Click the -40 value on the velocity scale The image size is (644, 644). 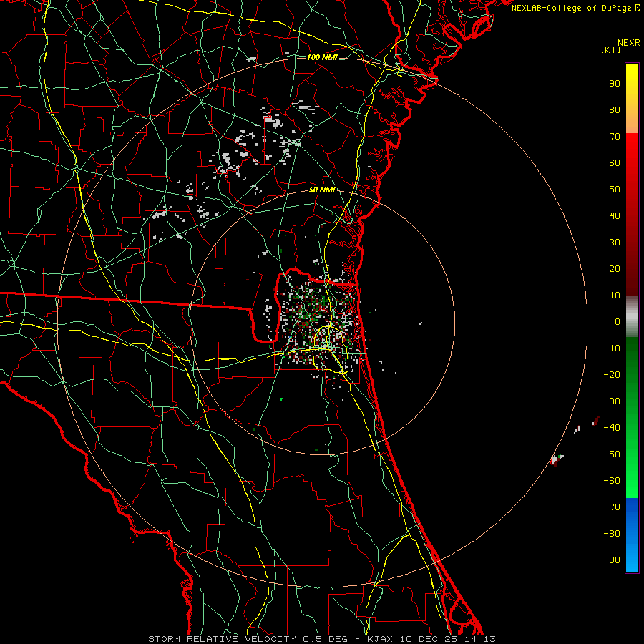[612, 428]
